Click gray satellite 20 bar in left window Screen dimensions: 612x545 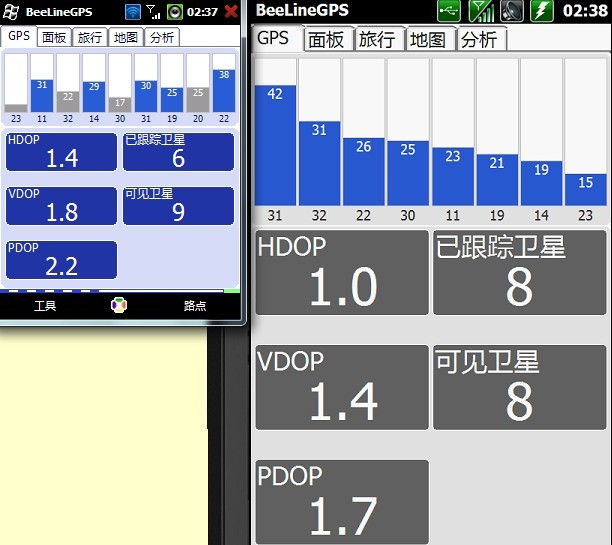tap(198, 100)
